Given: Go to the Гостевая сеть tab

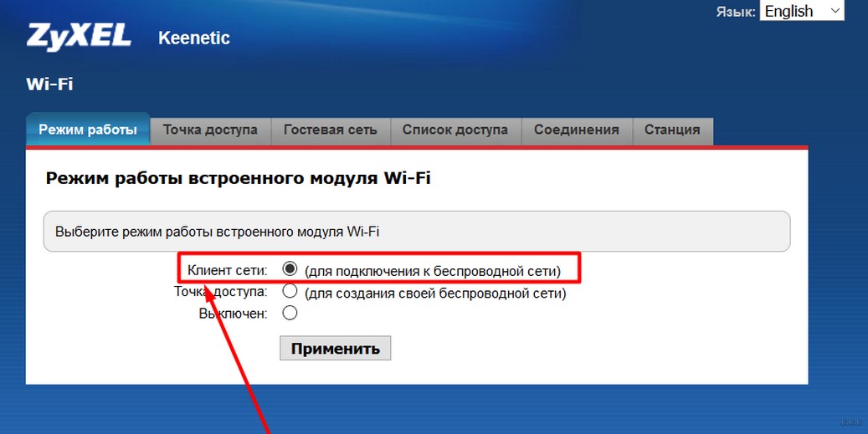Looking at the screenshot, I should click(x=331, y=130).
